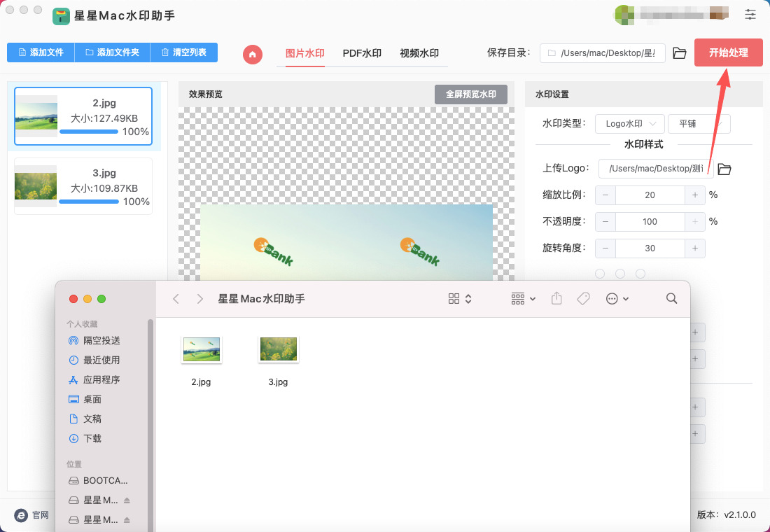Screen dimensions: 770x532
Task: Go back with Finder's back arrow
Action: click(x=176, y=299)
